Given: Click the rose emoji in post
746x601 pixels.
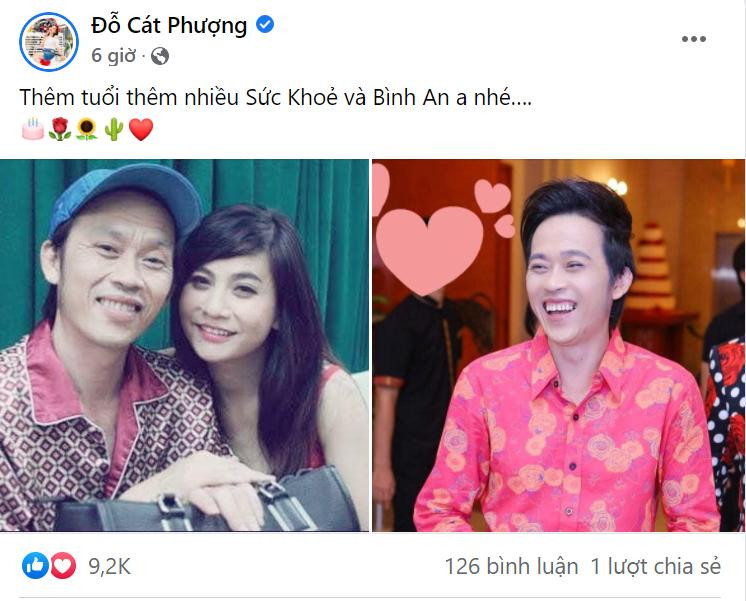Looking at the screenshot, I should coord(60,129).
